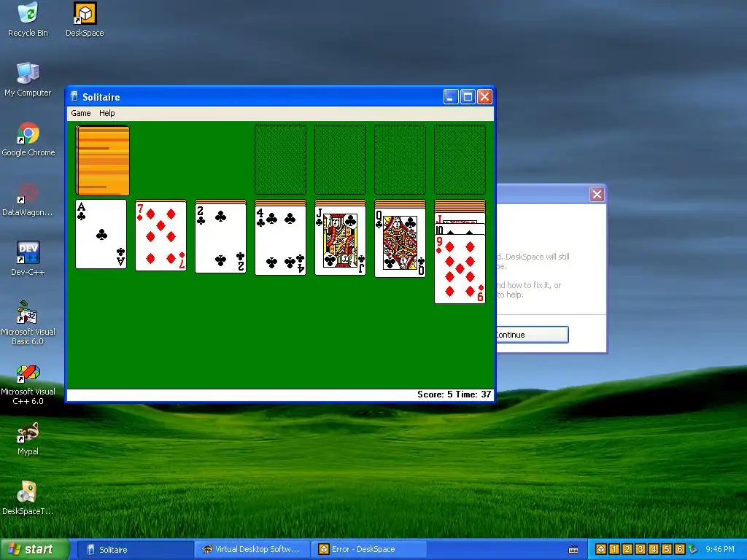Select Microsoft Visual C++ 6.0 shortcut
Screen dimensions: 747x560
point(28,384)
